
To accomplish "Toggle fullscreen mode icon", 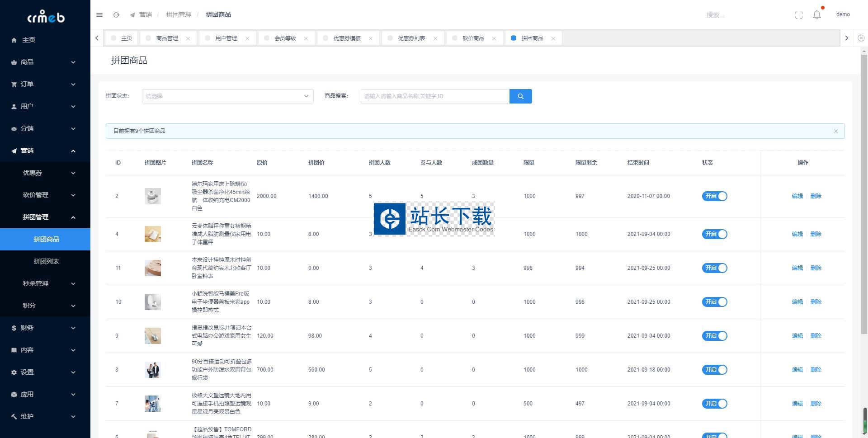I will click(x=798, y=15).
